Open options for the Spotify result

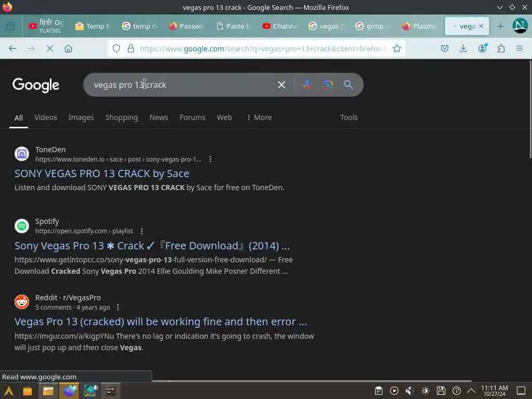tap(142, 231)
